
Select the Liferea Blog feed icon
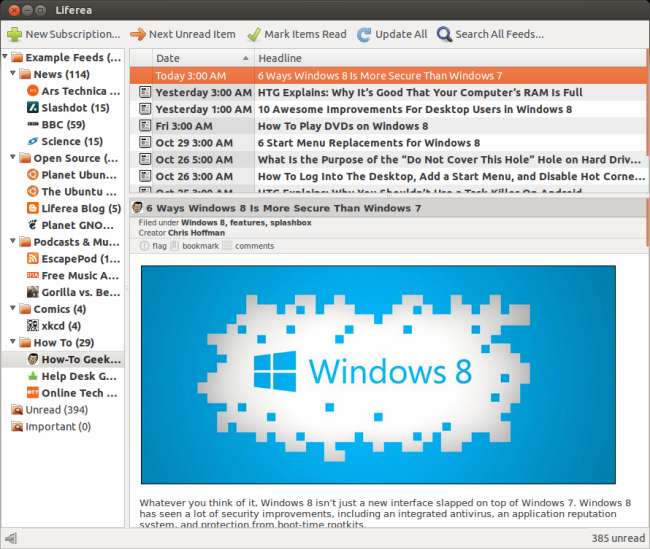[x=32, y=208]
